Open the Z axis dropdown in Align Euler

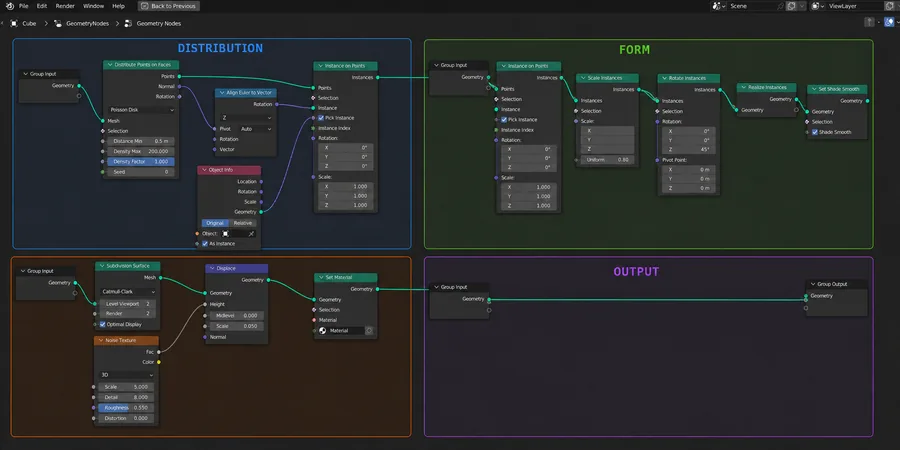(246, 118)
